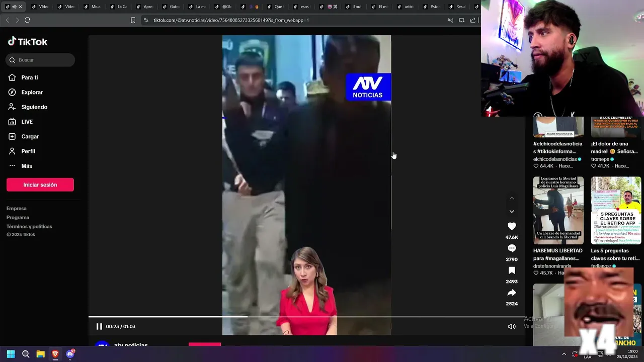Switch to the Apre tab

[144, 7]
